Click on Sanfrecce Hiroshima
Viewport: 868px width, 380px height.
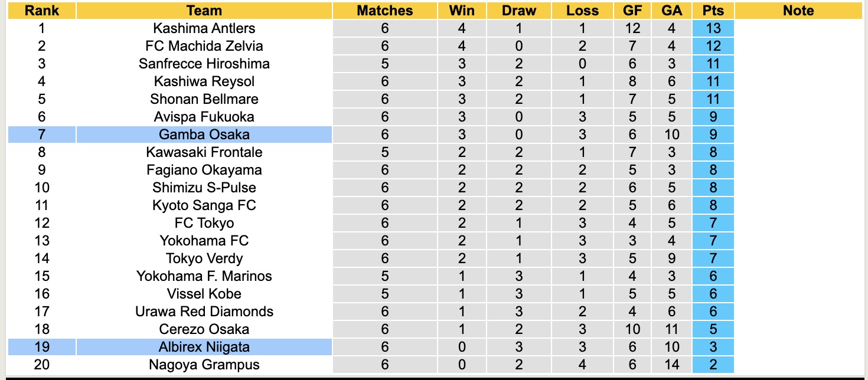[204, 64]
